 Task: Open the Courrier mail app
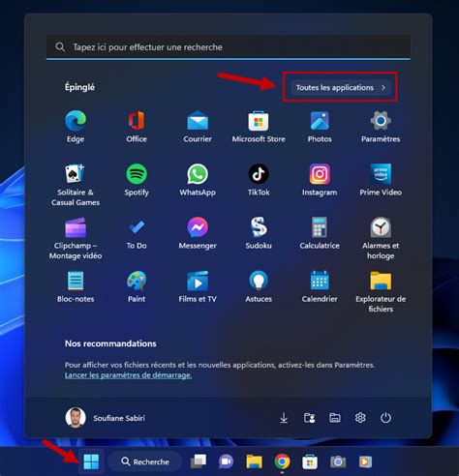point(198,127)
